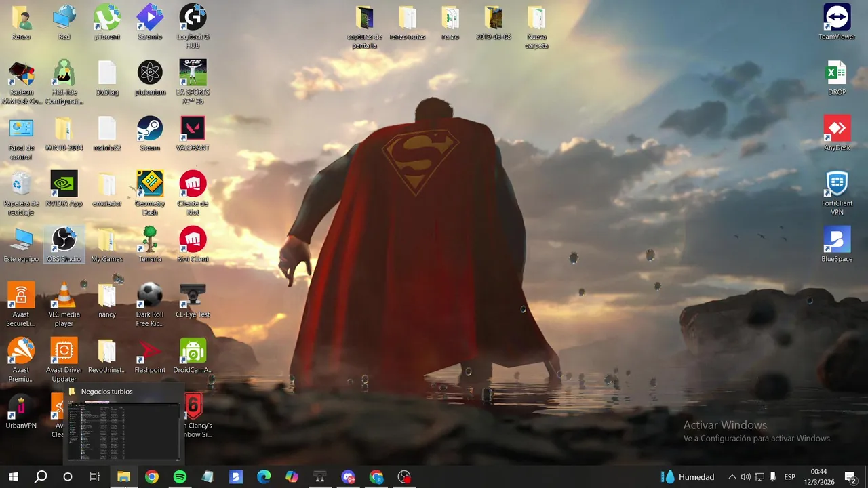Select the Renzo user folder icon
Screen dimensions: 868x488
click(x=21, y=22)
